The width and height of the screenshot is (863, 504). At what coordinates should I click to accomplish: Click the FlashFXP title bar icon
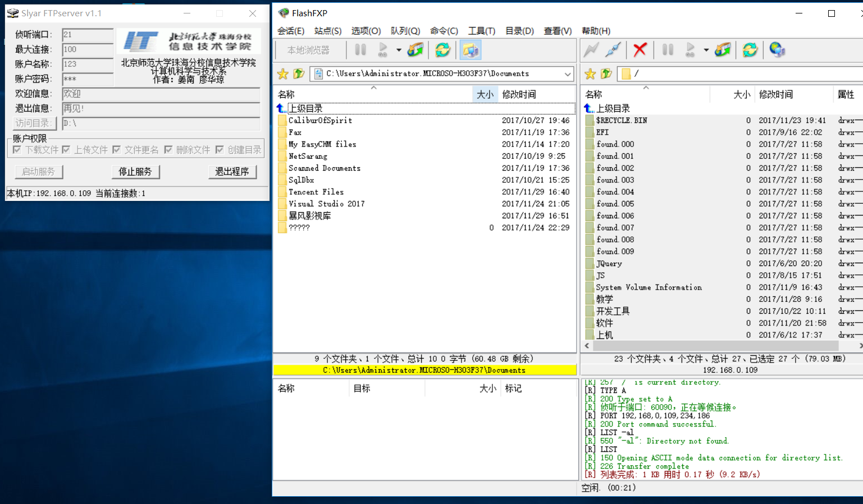coord(284,13)
